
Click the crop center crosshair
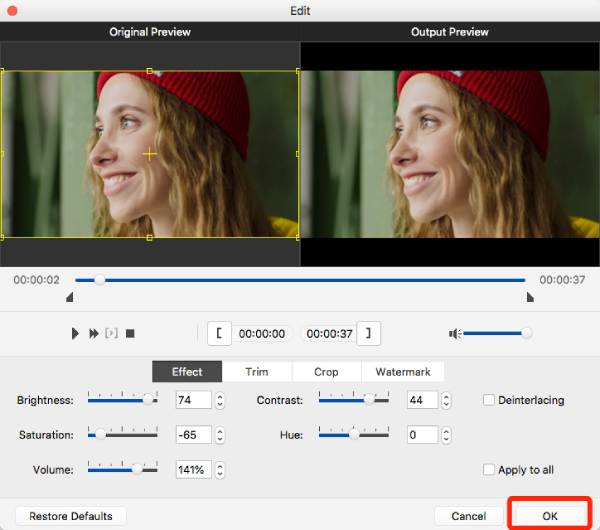tap(149, 154)
